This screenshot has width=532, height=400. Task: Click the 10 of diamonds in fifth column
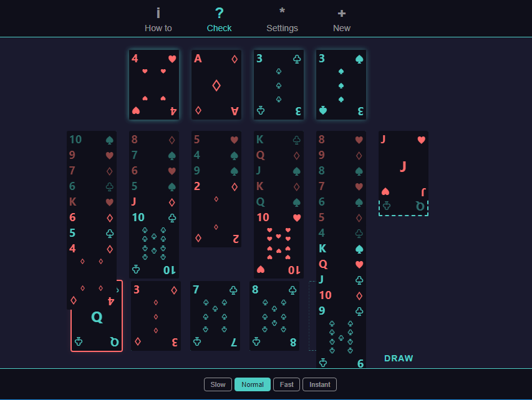[341, 295]
